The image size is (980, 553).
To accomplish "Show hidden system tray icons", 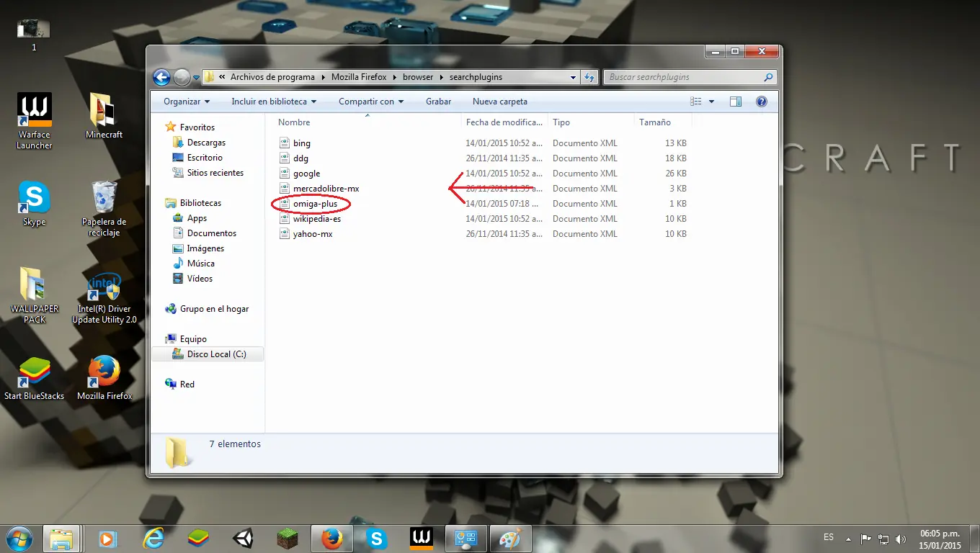I will 848,539.
